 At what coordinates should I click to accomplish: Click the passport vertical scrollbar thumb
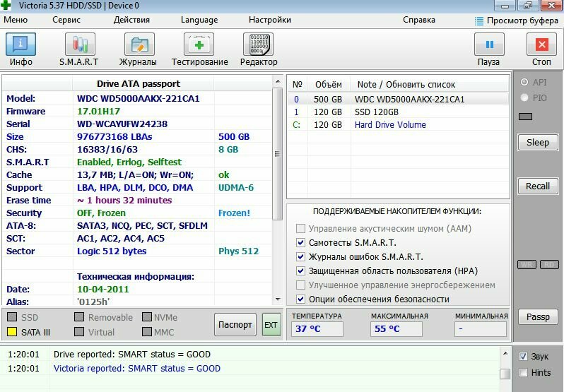[278, 154]
